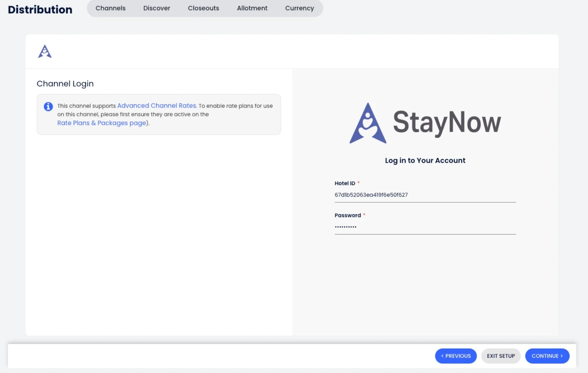Image resolution: width=588 pixels, height=373 pixels.
Task: Open the Channels tab
Action: (x=110, y=8)
